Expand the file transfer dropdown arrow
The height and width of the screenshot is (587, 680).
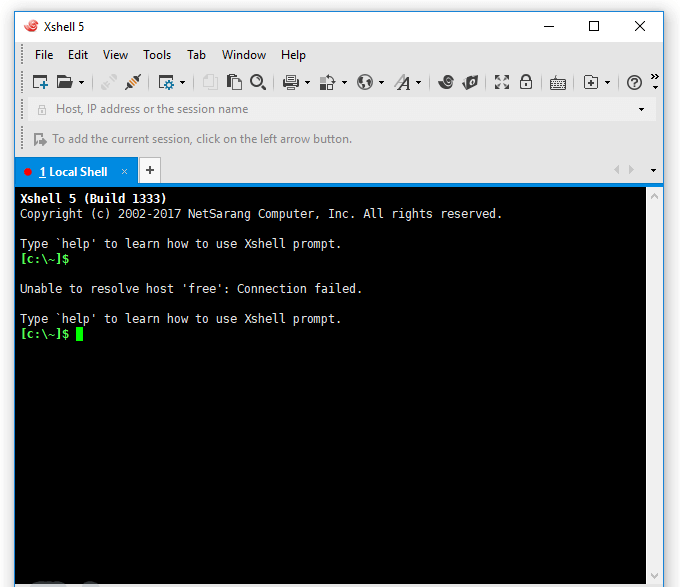point(344,82)
